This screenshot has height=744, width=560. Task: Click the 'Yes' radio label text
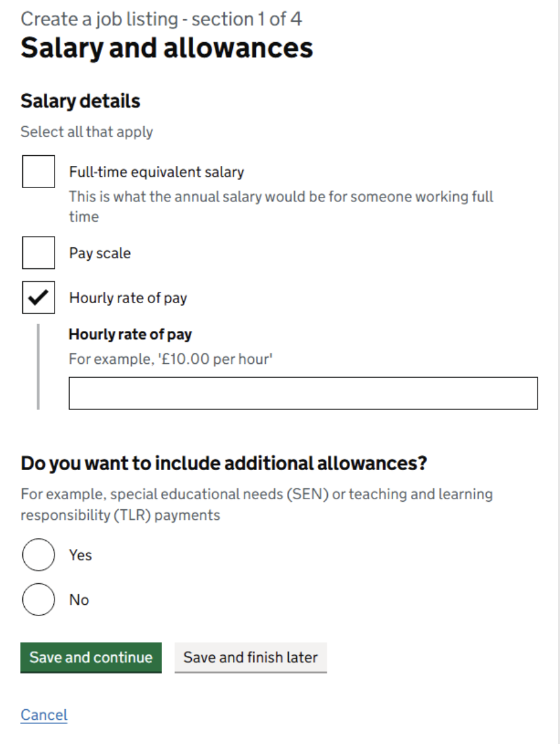click(79, 555)
